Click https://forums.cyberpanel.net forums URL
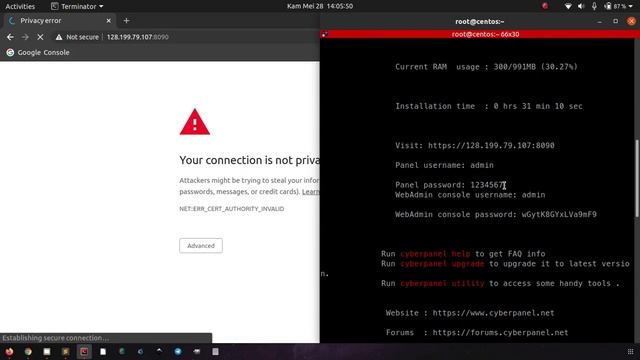The height and width of the screenshot is (360, 640). (x=500, y=333)
